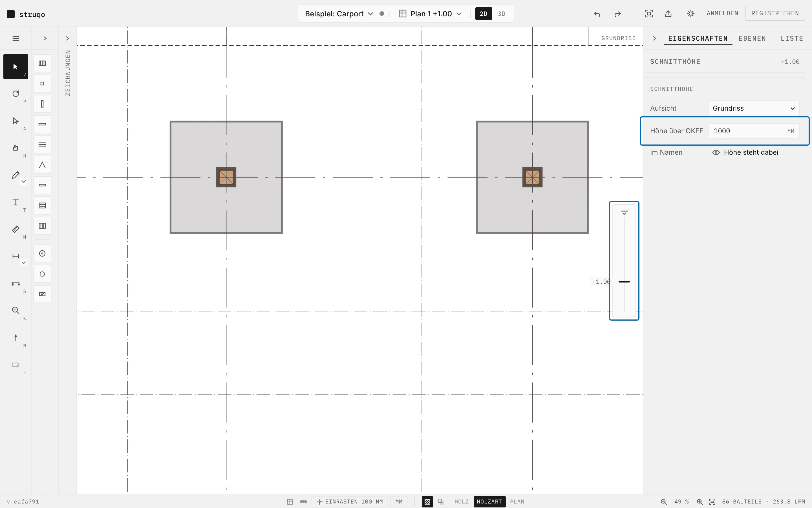The height and width of the screenshot is (508, 812).
Task: Click fit-to-view frame icon in top bar
Action: (649, 14)
